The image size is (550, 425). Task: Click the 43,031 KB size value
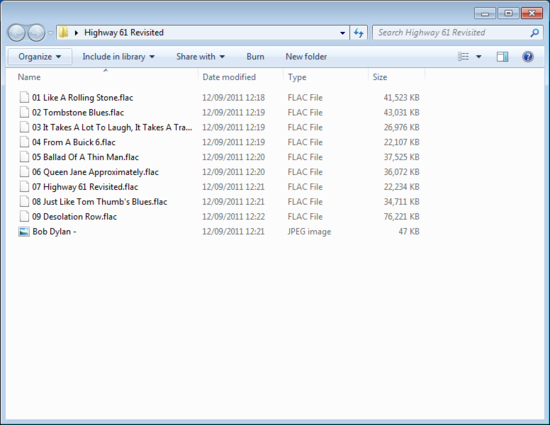point(401,113)
